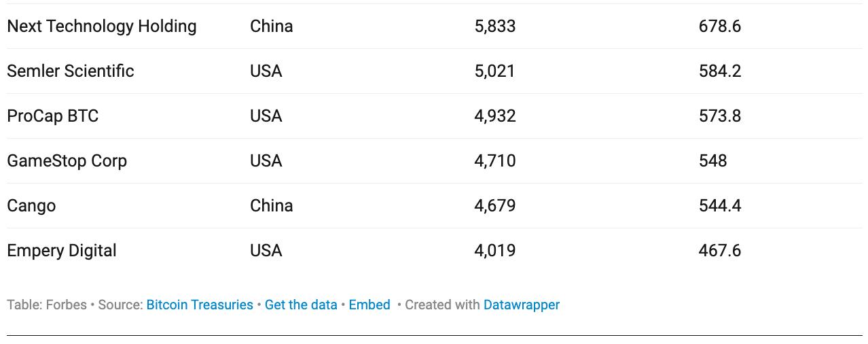Click the 'Get the data' link
This screenshot has height=344, width=868.
[x=301, y=305]
